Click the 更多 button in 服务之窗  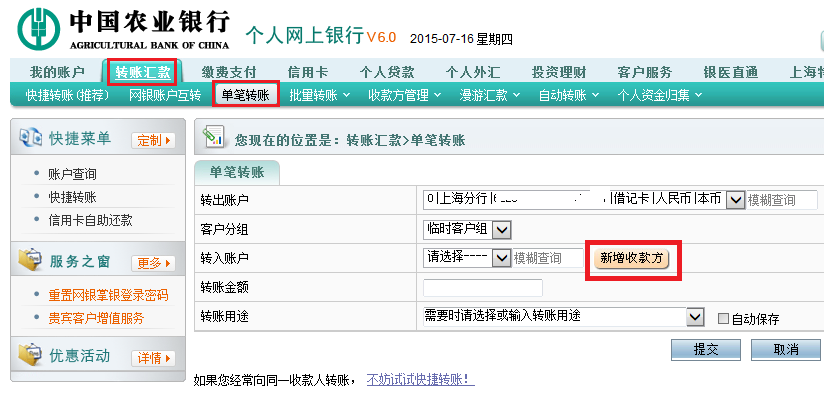tap(153, 263)
